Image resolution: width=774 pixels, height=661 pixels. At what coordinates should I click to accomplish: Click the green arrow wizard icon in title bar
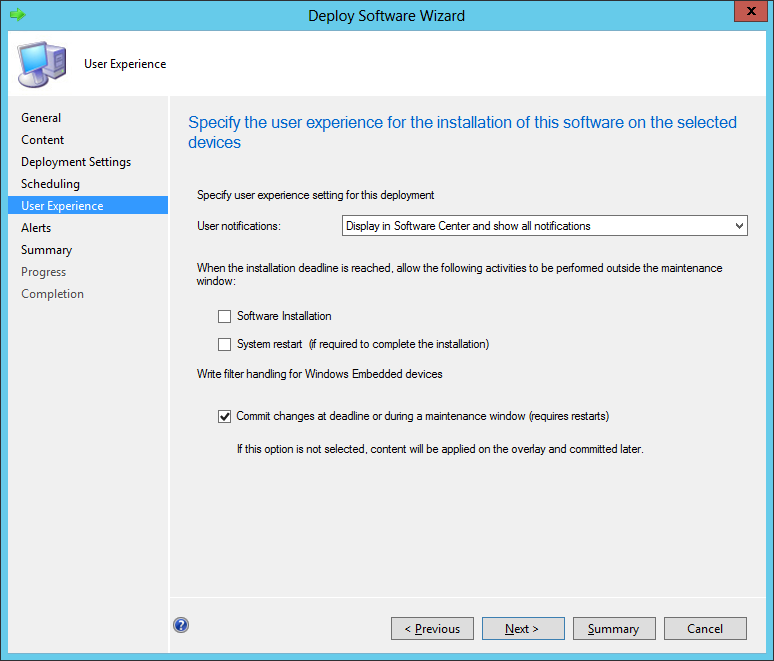pyautogui.click(x=16, y=15)
